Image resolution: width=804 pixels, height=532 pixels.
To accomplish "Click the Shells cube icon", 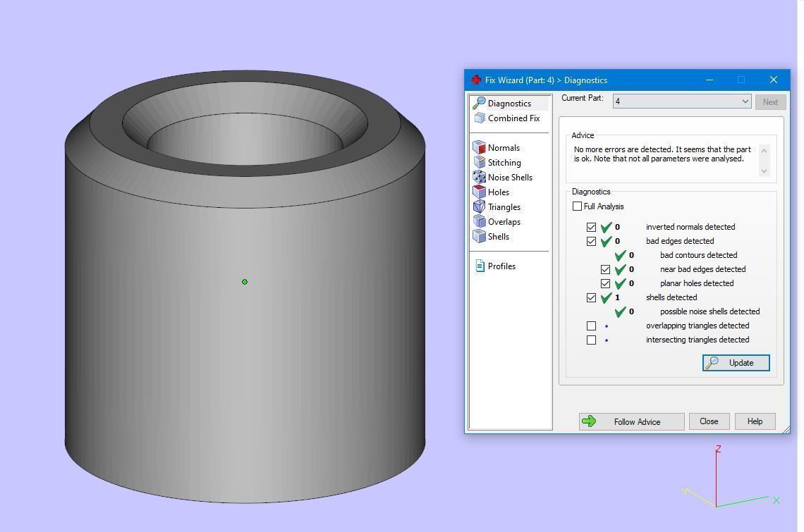I will pos(479,236).
